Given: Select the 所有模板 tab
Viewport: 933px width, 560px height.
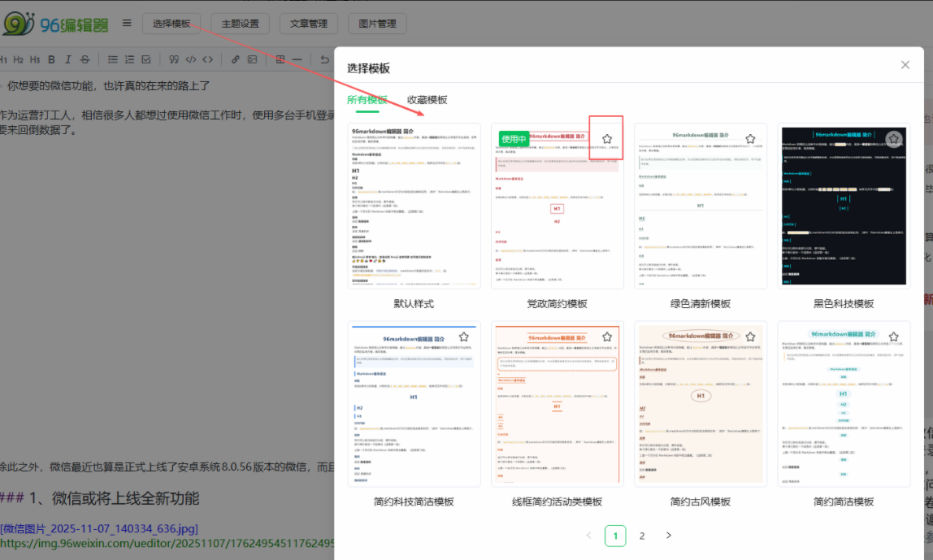Looking at the screenshot, I should pyautogui.click(x=367, y=100).
